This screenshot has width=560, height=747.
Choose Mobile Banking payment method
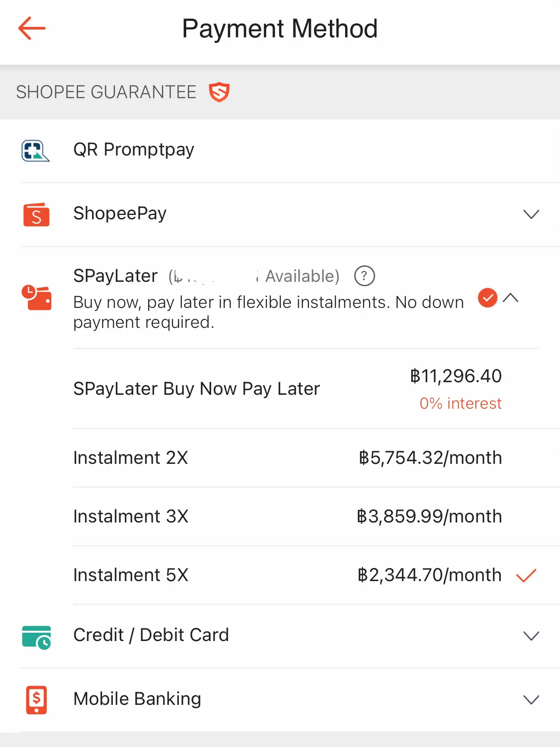coord(137,699)
